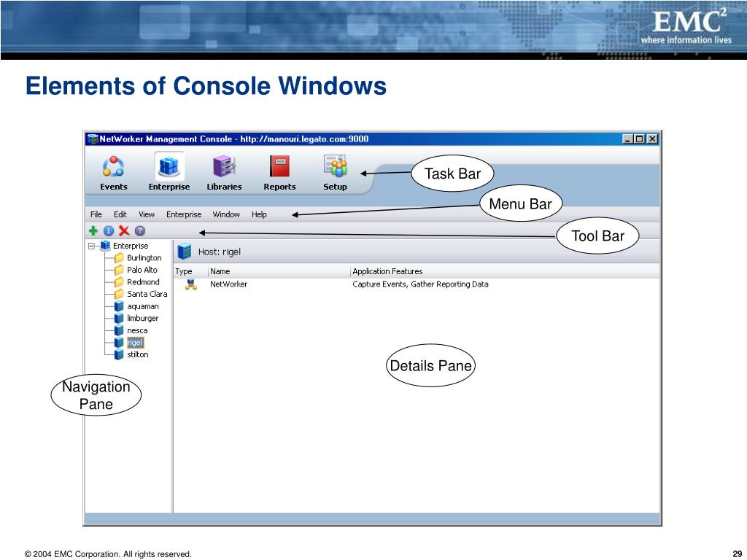Close the NetWorker Management Console window
The image size is (747, 560).
[x=652, y=139]
